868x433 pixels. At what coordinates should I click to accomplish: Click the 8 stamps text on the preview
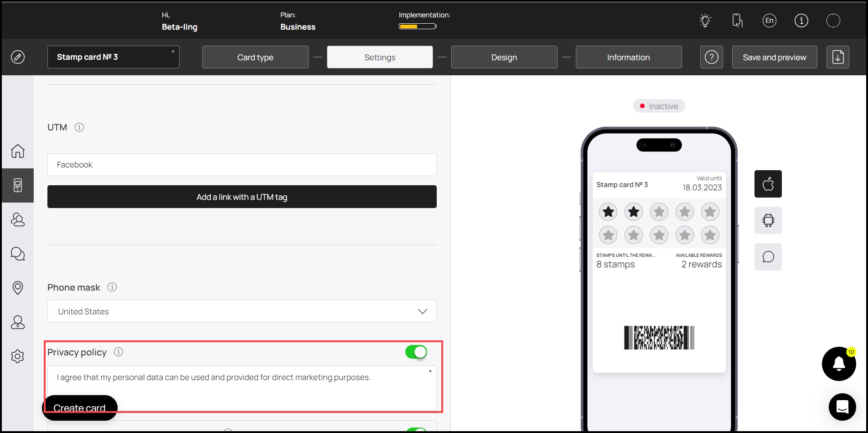click(615, 264)
